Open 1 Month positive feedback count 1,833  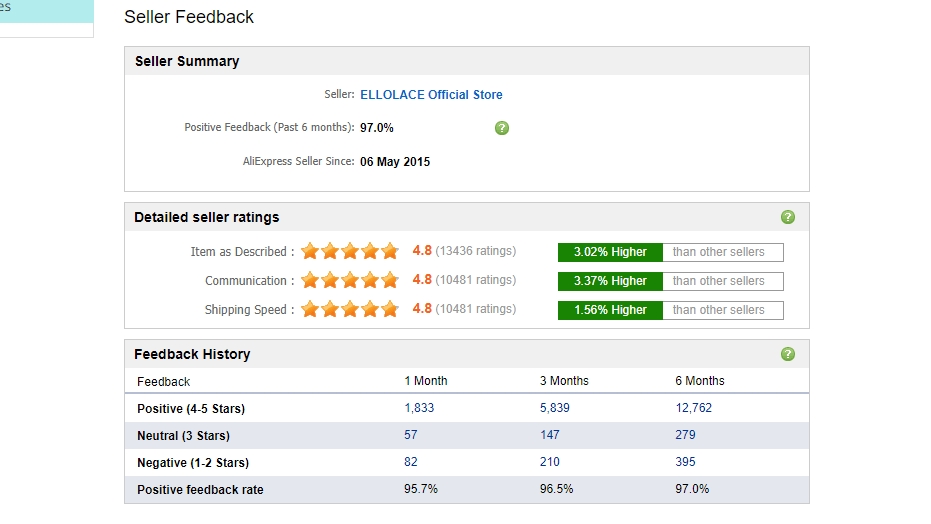click(419, 408)
